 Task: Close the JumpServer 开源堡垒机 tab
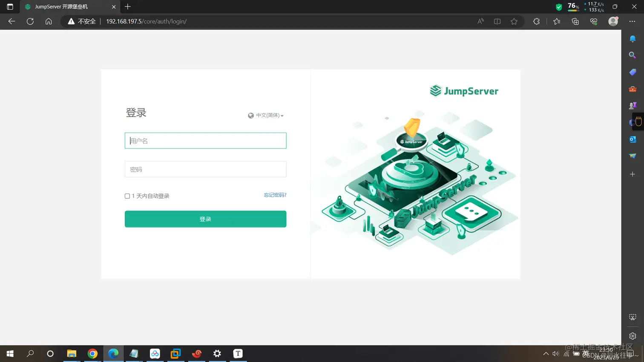click(x=114, y=7)
